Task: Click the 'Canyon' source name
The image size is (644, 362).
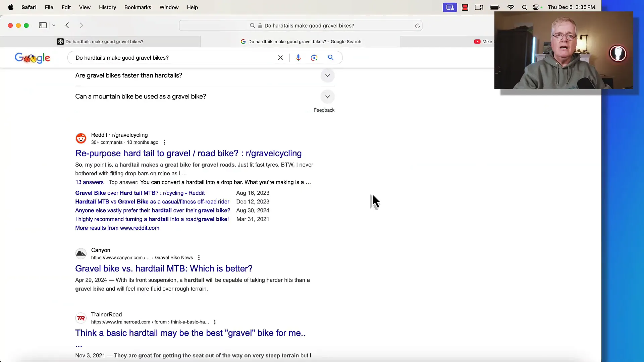Action: pyautogui.click(x=101, y=250)
